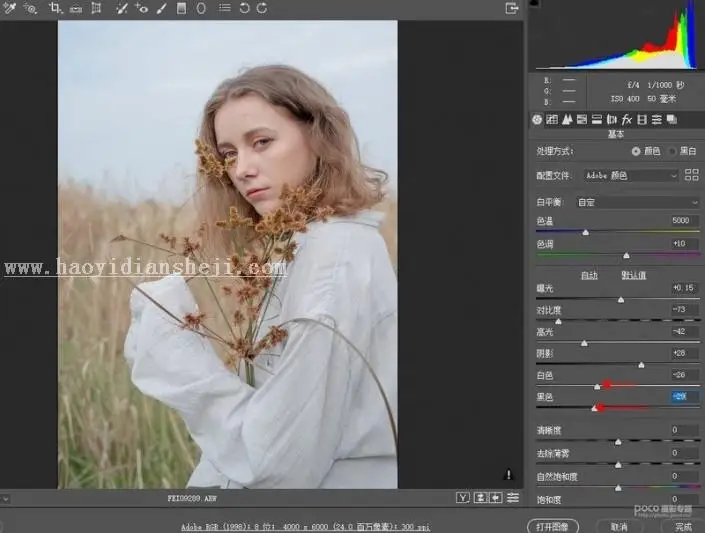
Task: Click the 曝光 exposure slider handle
Action: [621, 300]
